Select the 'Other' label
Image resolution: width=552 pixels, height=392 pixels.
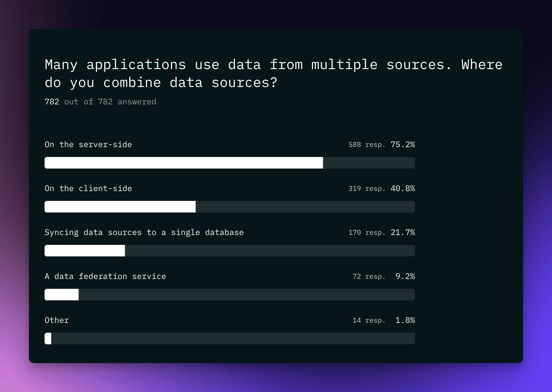pyautogui.click(x=57, y=320)
